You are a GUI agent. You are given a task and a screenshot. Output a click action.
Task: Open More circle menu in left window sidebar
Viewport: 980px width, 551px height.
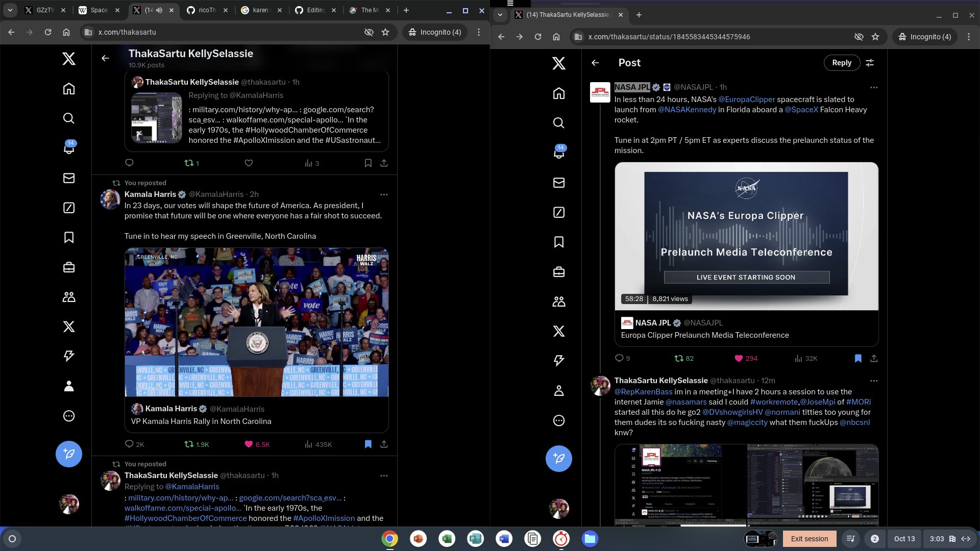tap(69, 416)
